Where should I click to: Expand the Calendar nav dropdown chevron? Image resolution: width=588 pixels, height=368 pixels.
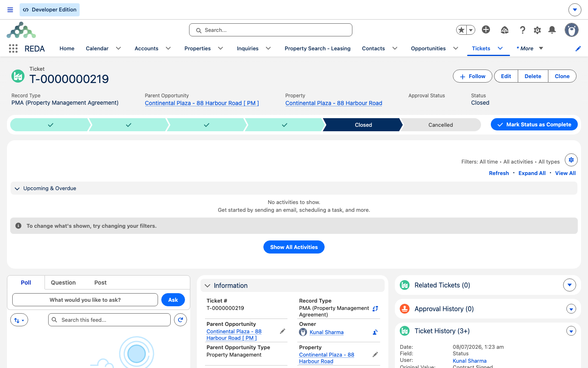pos(118,48)
